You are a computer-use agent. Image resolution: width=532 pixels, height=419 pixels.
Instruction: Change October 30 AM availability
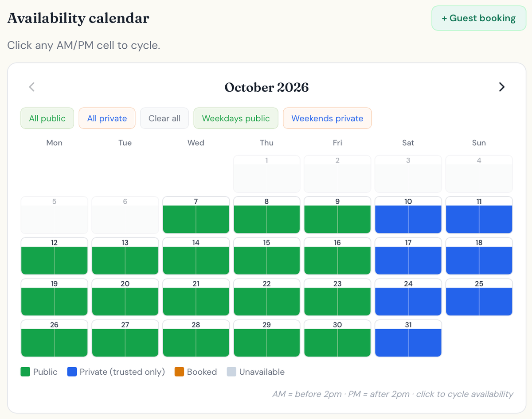(321, 343)
